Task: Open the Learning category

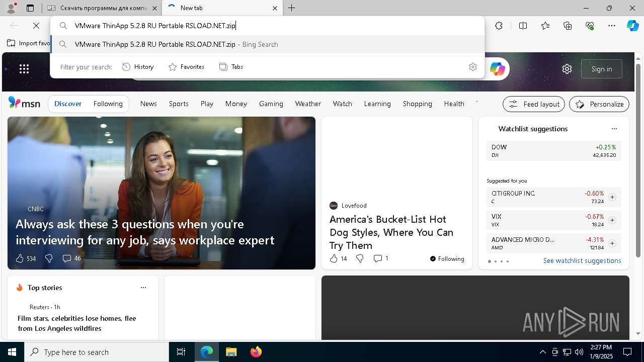Action: click(377, 104)
